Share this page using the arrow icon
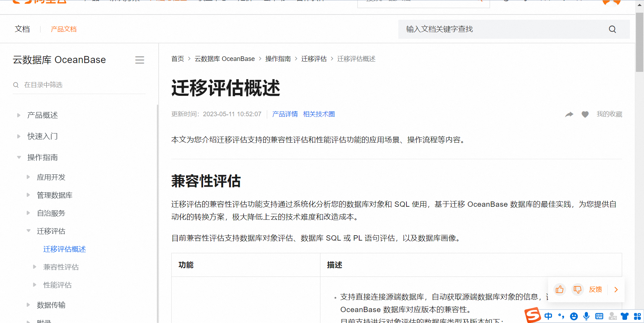The image size is (644, 323). 569,114
